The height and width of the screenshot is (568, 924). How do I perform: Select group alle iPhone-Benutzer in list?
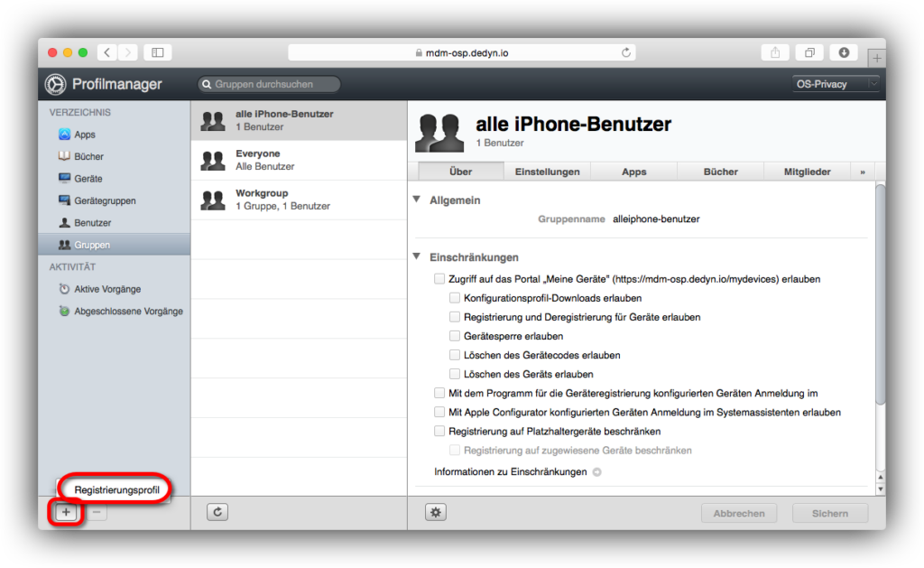point(299,120)
